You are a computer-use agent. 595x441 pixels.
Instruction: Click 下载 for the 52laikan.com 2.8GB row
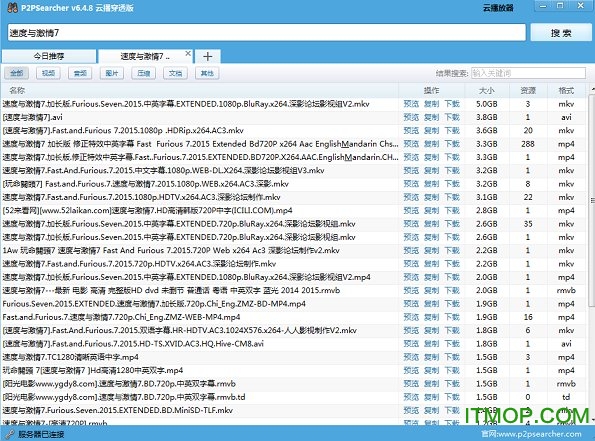point(452,210)
